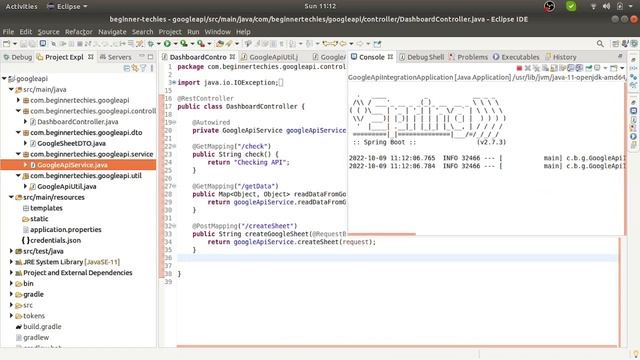Toggle Scroll Lock in Console toolbar
This screenshot has height=360, width=640.
tap(553, 68)
